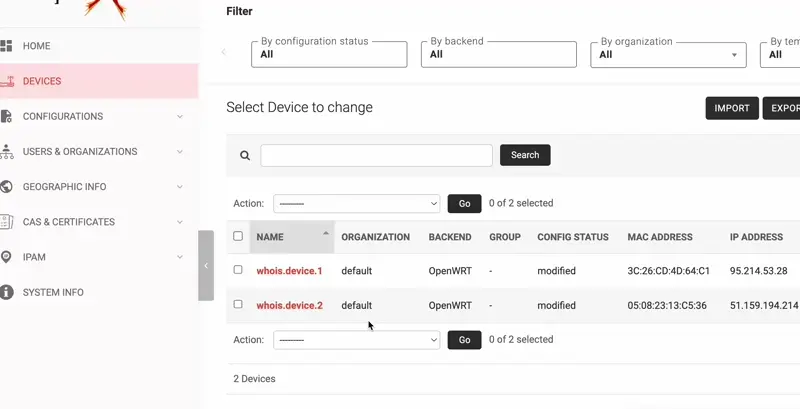Click MAC address 3C:26:CD:4D:64:C1
The image size is (800, 409).
(668, 271)
